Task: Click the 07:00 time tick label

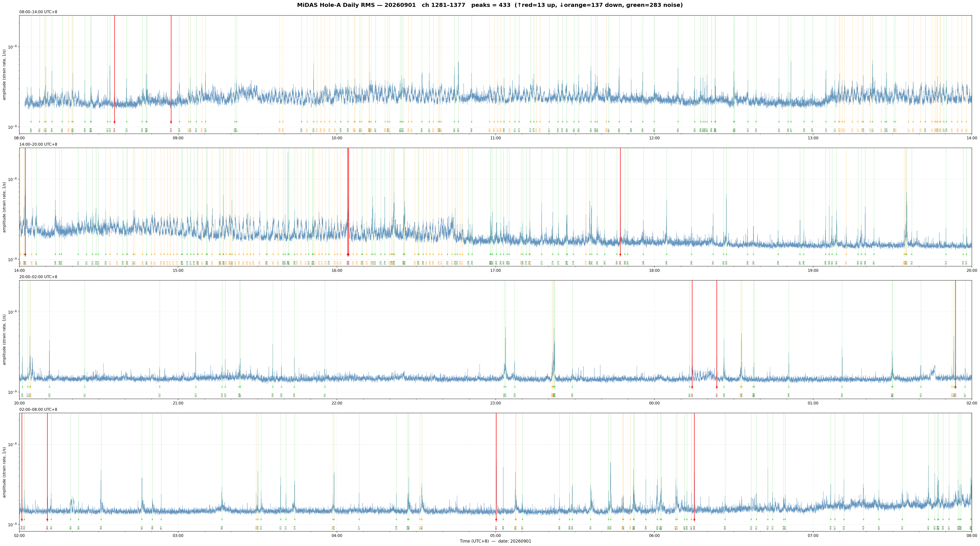Action: click(813, 536)
